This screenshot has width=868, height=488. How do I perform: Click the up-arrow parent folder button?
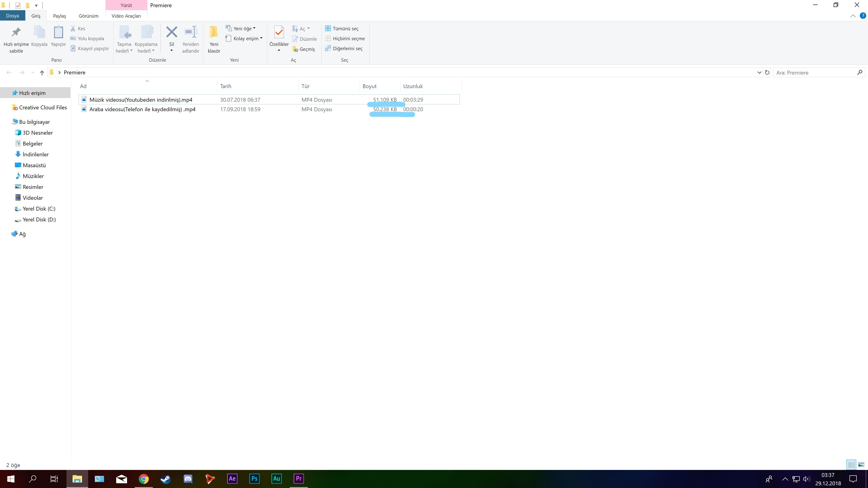(42, 73)
